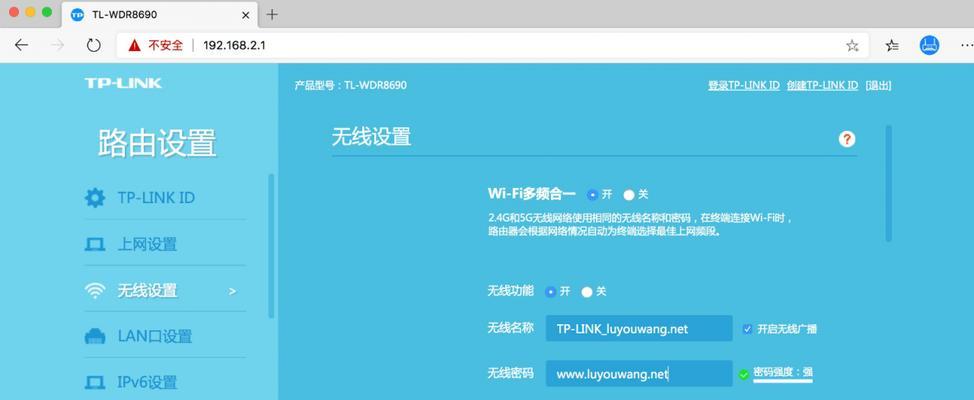Click the 路由设置 heading

[x=157, y=143]
